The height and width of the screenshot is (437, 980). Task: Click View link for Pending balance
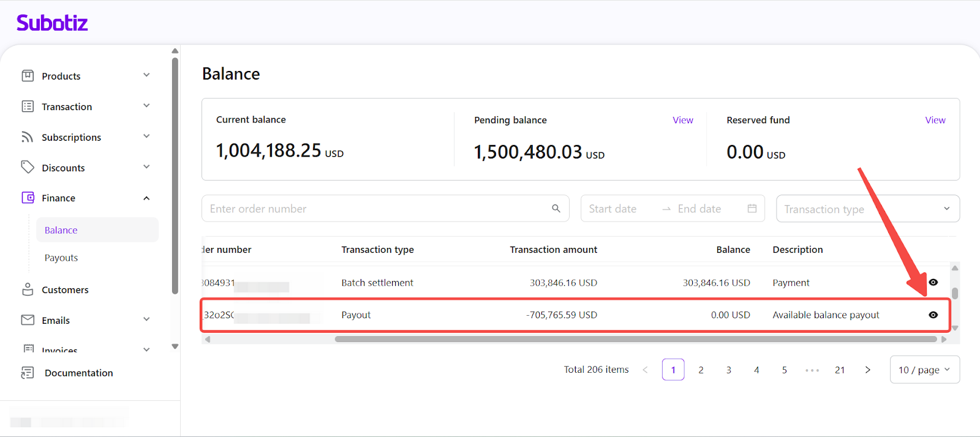682,120
